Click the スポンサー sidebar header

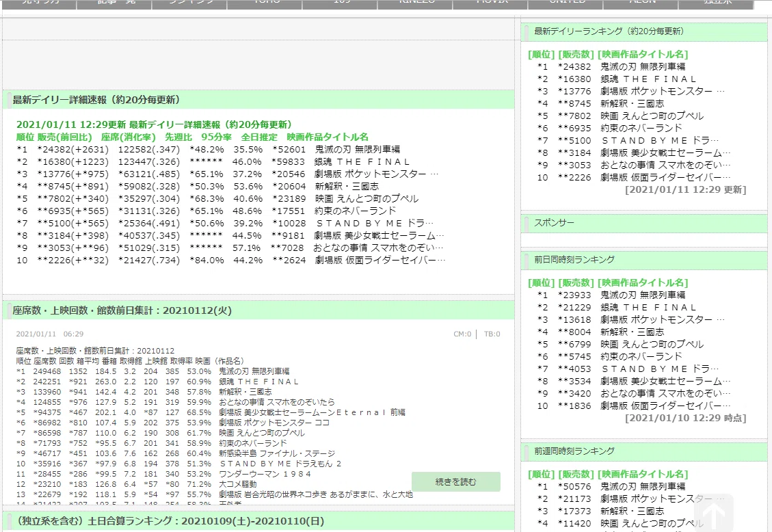555,223
